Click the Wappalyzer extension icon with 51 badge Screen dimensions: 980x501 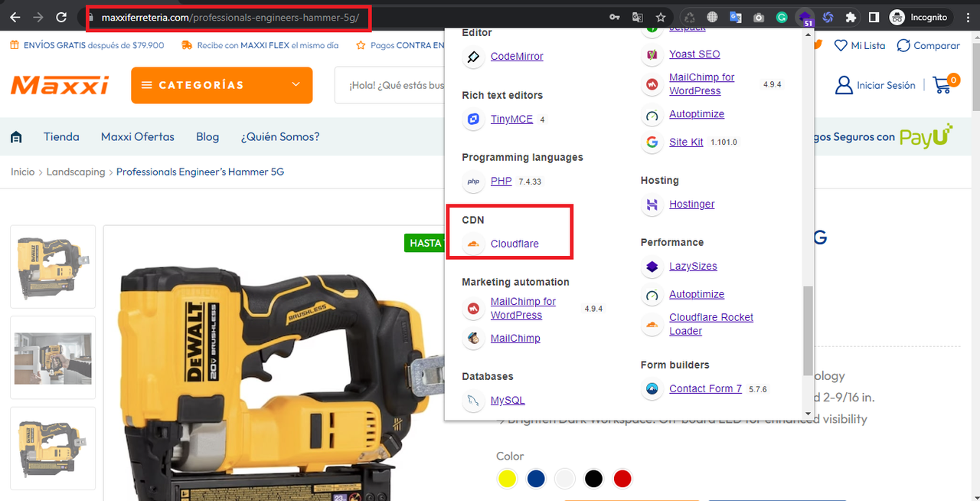click(805, 18)
